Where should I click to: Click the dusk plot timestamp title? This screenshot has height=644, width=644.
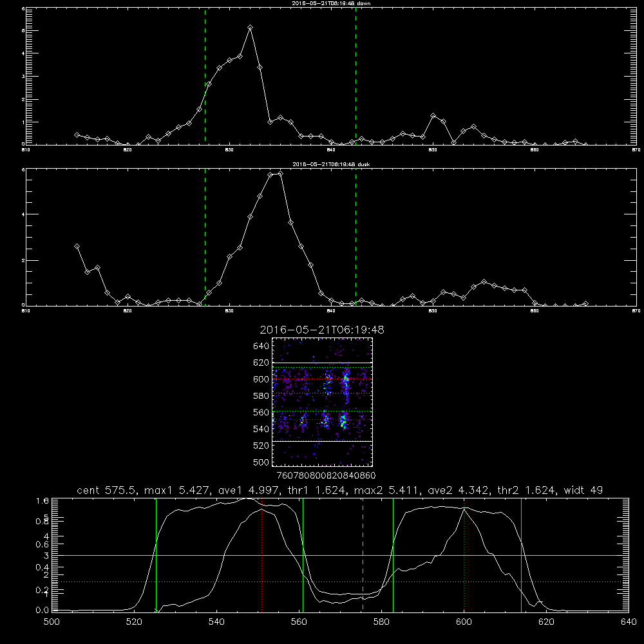coord(331,164)
